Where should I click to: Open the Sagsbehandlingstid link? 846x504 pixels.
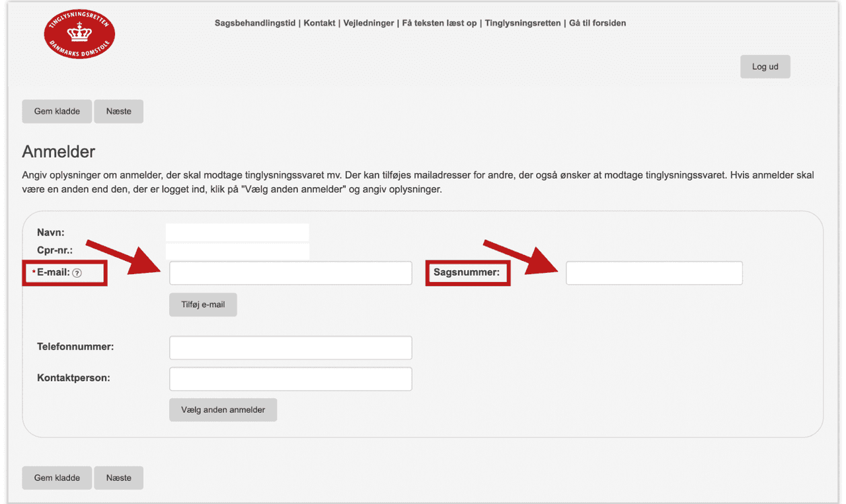click(254, 23)
